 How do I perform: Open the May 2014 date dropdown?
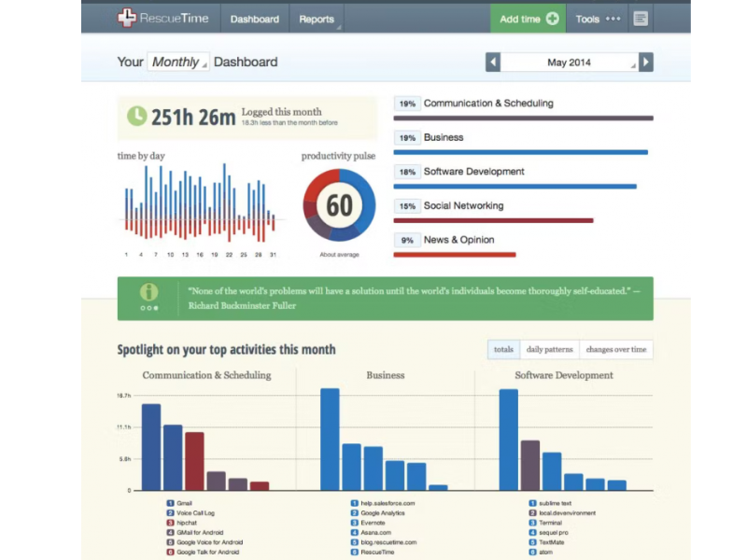point(570,63)
